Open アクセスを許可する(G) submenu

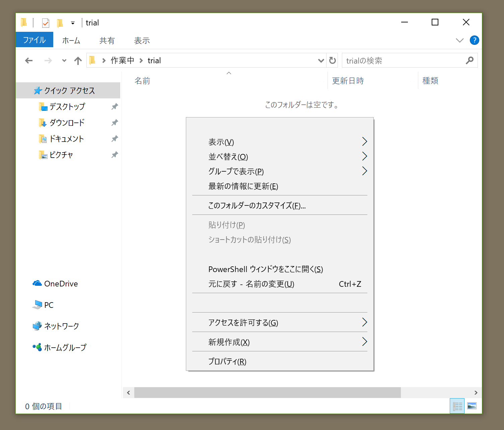(x=280, y=322)
